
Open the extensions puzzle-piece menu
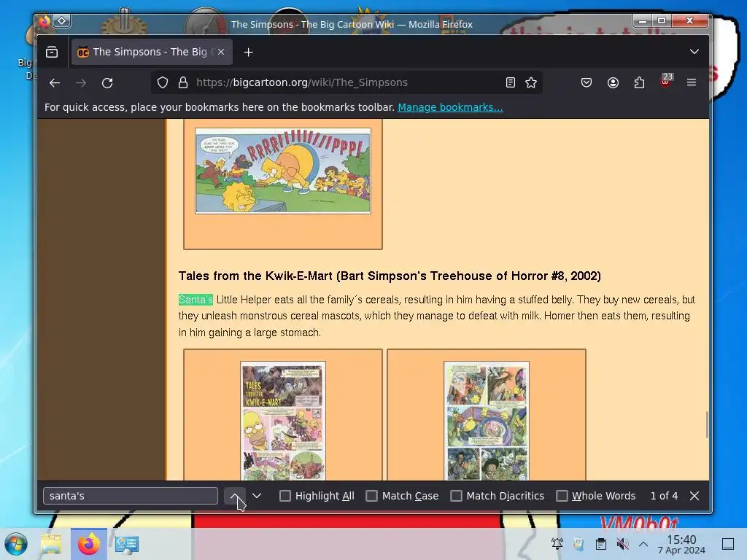[639, 83]
